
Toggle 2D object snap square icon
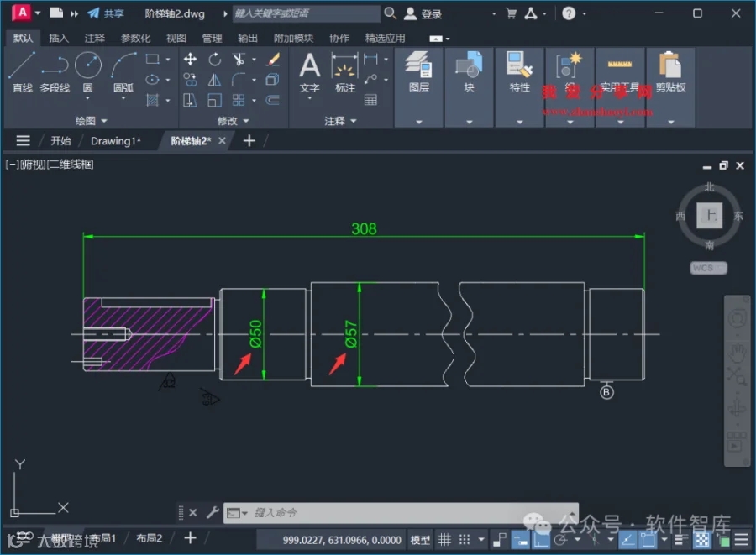(x=648, y=540)
